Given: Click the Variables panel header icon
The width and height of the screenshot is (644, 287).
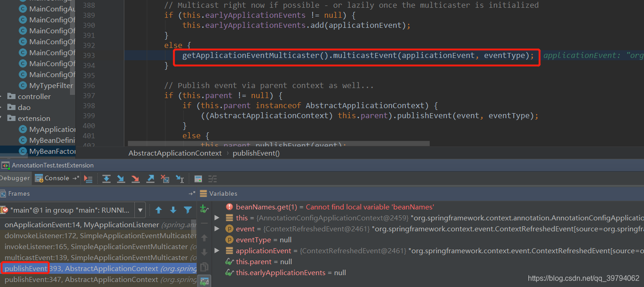Looking at the screenshot, I should pyautogui.click(x=203, y=194).
